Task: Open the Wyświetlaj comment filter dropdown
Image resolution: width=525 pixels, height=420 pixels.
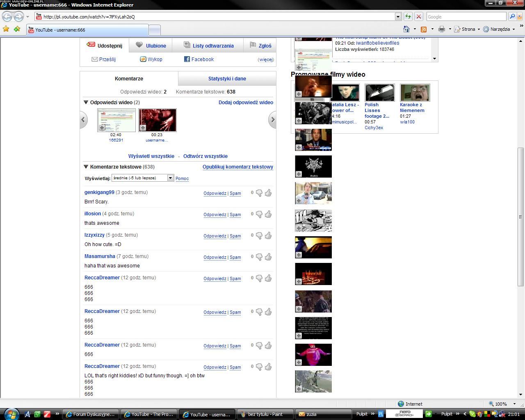Action: pyautogui.click(x=143, y=178)
